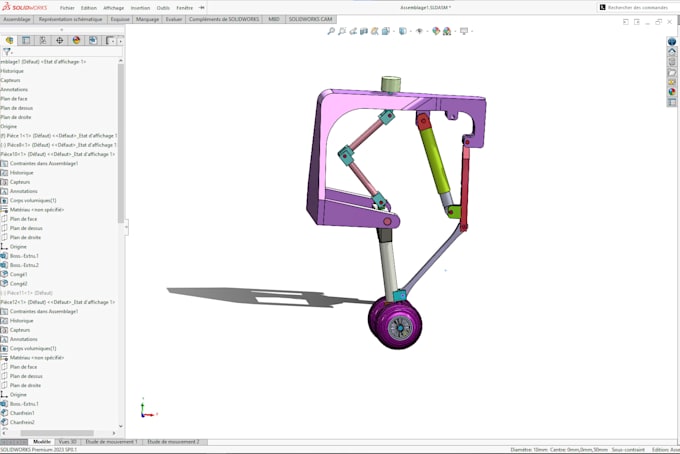Open Appearances color ball in task pane

point(672,92)
